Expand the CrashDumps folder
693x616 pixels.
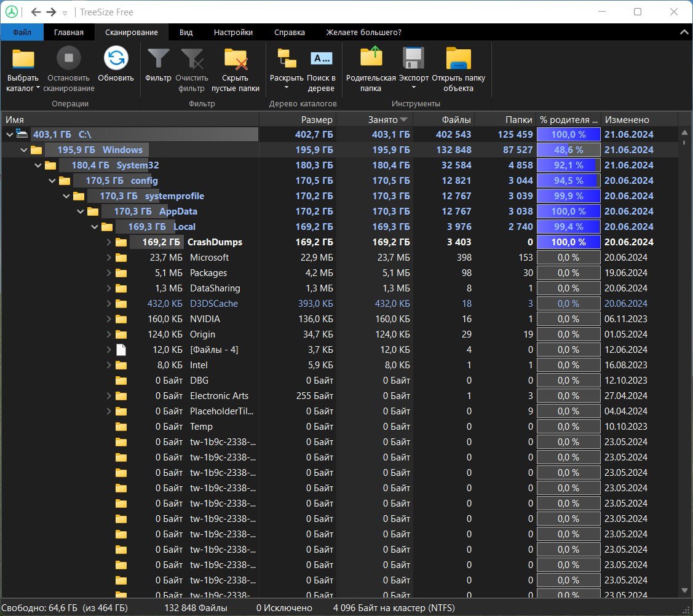(x=109, y=242)
